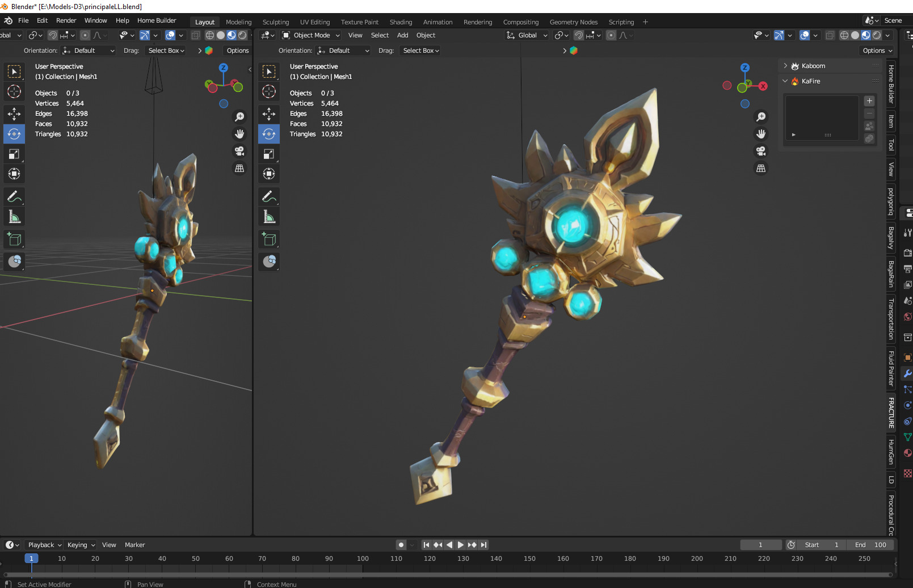Play the animation forward
The height and width of the screenshot is (588, 913).
[460, 545]
